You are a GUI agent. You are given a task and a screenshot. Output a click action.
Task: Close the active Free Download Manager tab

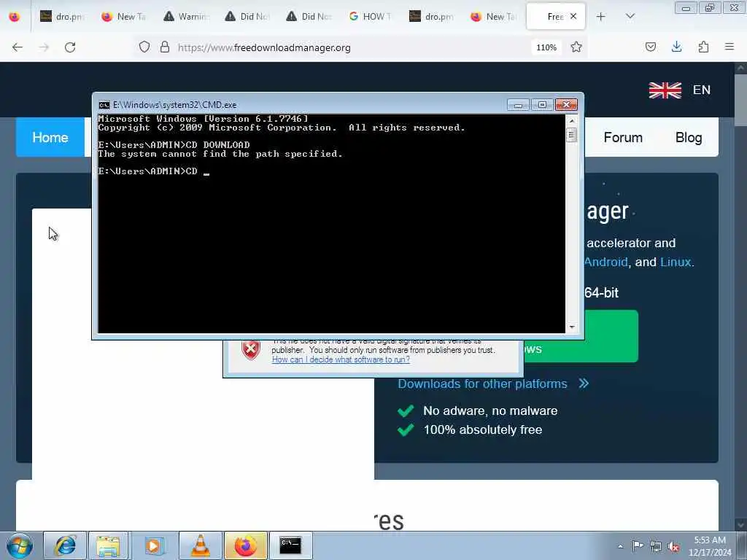(573, 16)
